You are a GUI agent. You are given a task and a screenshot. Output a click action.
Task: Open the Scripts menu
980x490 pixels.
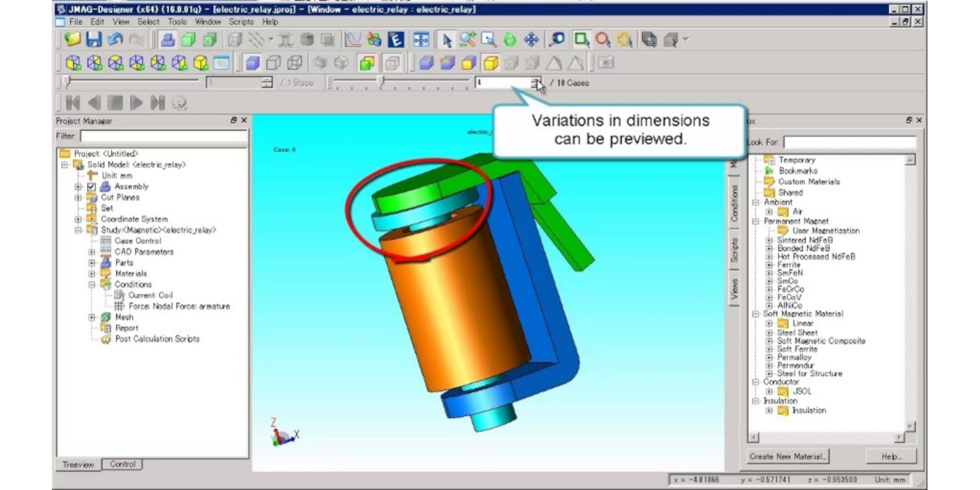(241, 22)
